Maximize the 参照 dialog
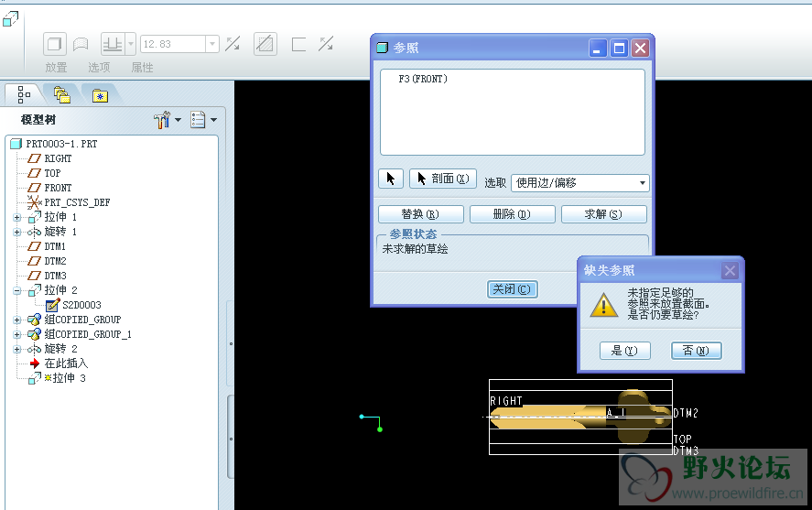 pyautogui.click(x=619, y=49)
